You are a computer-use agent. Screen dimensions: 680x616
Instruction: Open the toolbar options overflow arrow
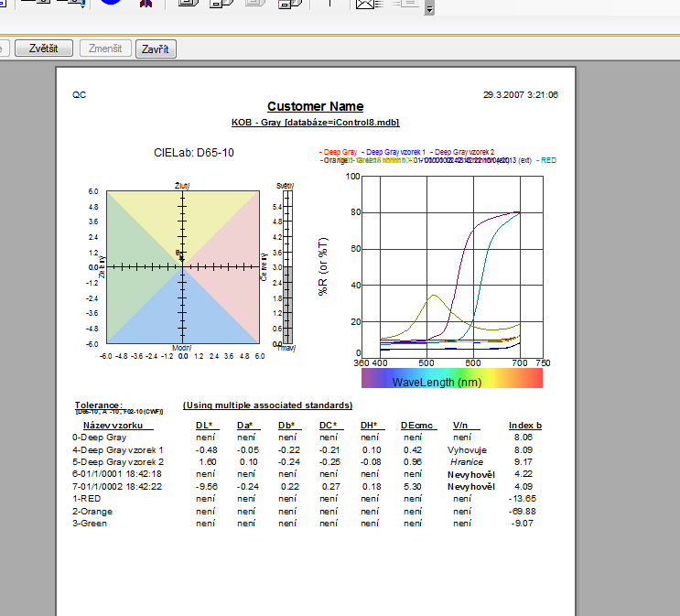[429, 8]
